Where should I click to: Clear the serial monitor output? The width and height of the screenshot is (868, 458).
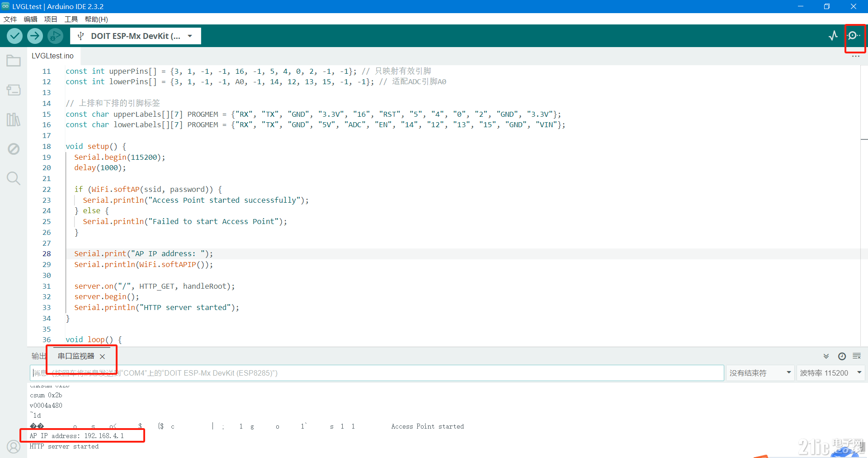pyautogui.click(x=857, y=356)
